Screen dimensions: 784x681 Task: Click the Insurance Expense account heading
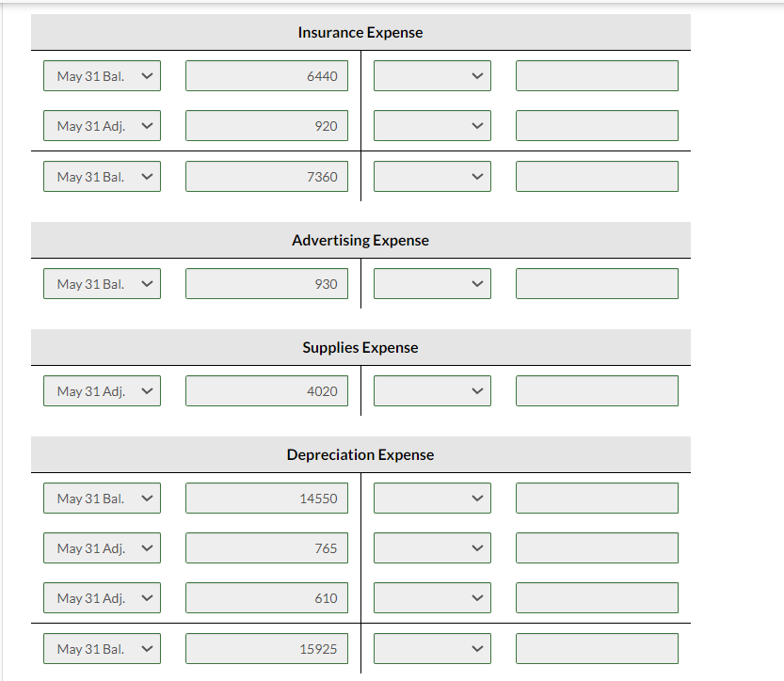coord(360,33)
